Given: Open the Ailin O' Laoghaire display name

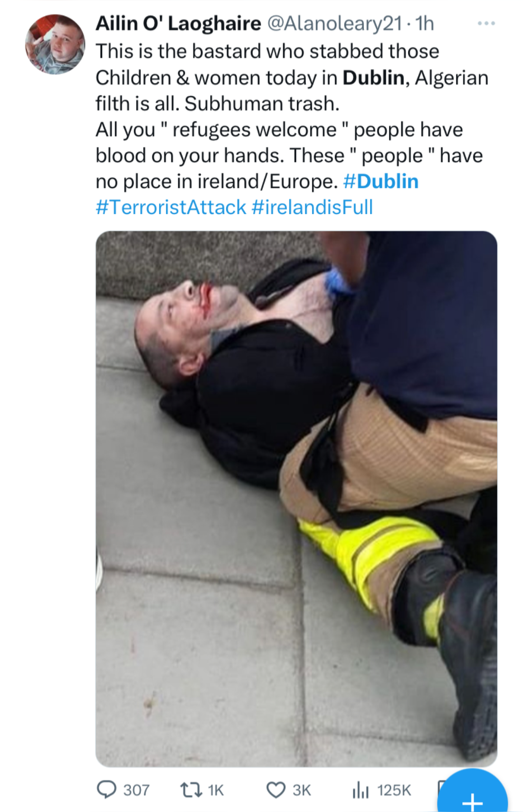Looking at the screenshot, I should click(x=178, y=24).
